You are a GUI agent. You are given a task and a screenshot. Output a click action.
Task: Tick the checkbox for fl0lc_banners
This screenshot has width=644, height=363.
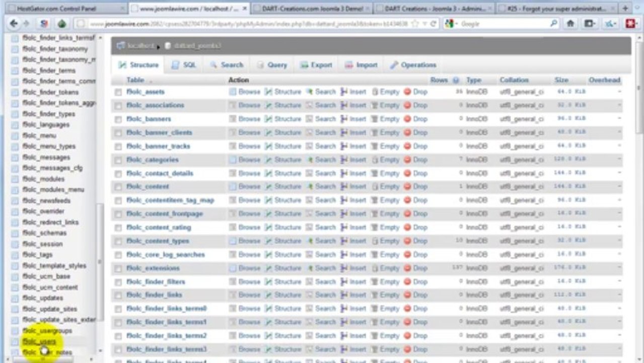(x=118, y=119)
